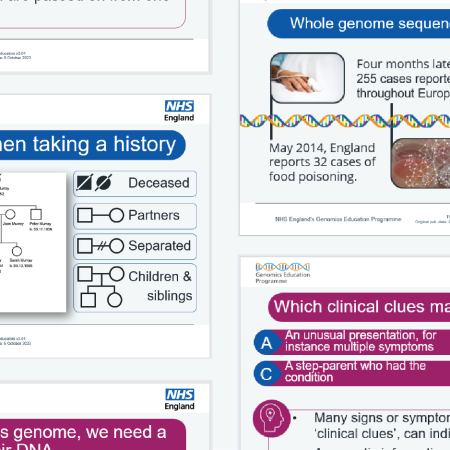Select the Partners pedigree symbol

135,216
